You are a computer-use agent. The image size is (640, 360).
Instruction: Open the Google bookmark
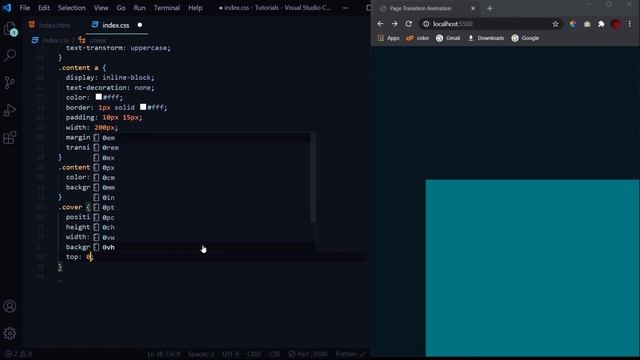[525, 38]
